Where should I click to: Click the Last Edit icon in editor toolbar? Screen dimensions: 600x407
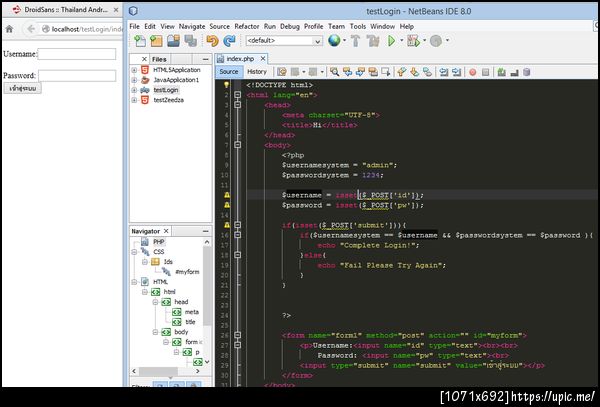tap(282, 72)
